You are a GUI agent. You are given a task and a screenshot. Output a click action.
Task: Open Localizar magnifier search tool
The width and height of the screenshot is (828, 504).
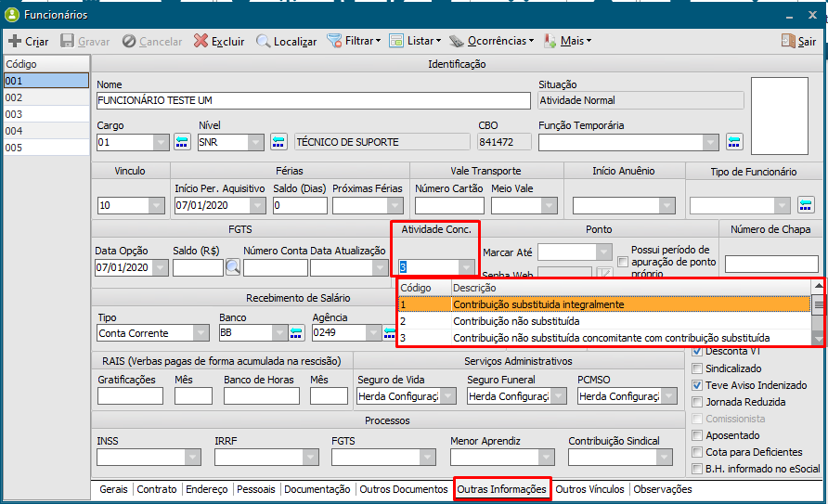tap(264, 41)
